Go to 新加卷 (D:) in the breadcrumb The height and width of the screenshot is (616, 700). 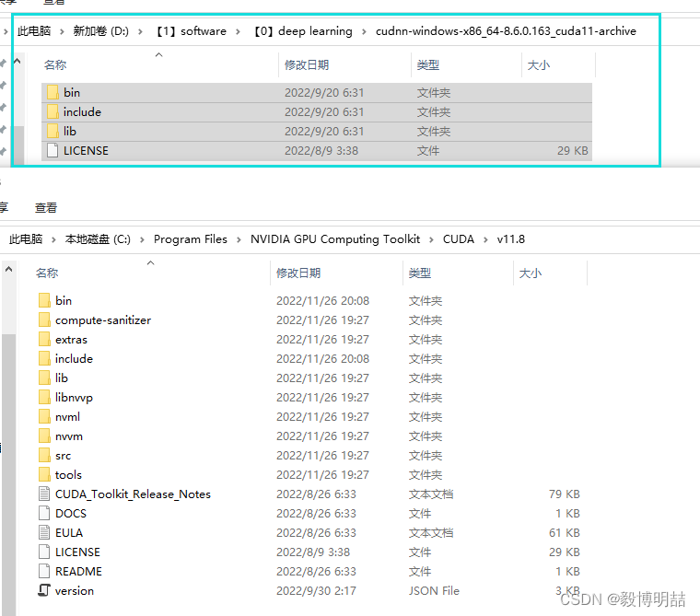coord(101,31)
